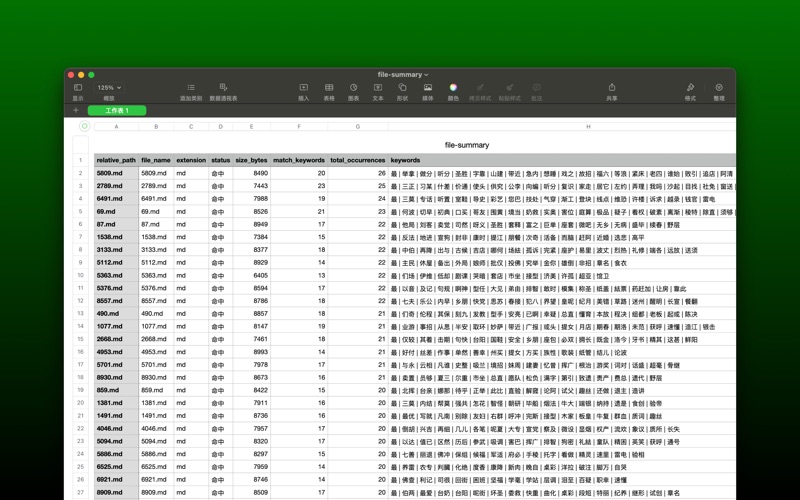The image size is (800, 500).
Task: Select the size cell 8526
Action: [x=252, y=212]
